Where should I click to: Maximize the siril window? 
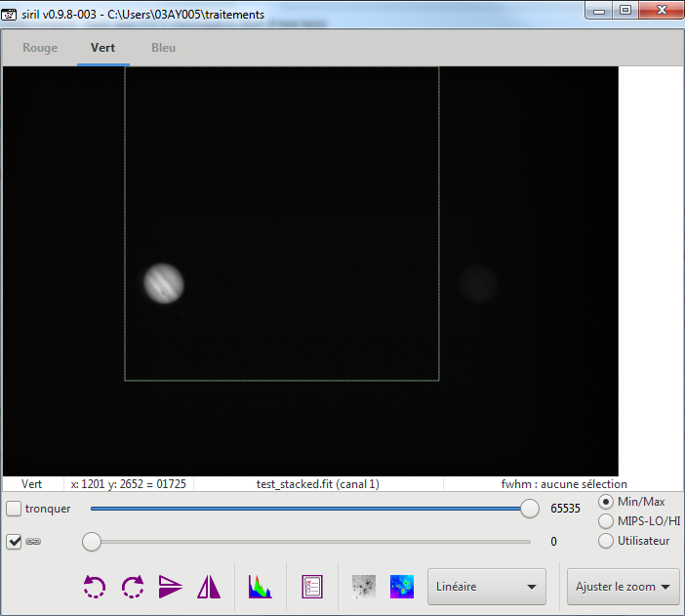tap(625, 11)
